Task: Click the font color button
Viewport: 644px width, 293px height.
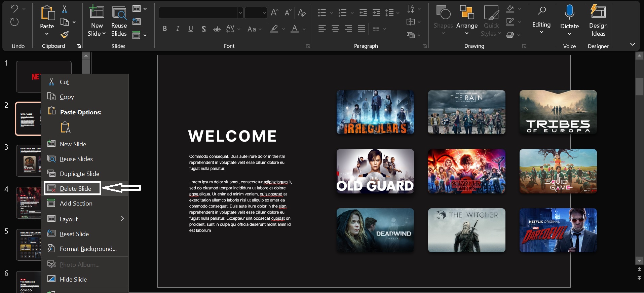Action: pos(295,29)
